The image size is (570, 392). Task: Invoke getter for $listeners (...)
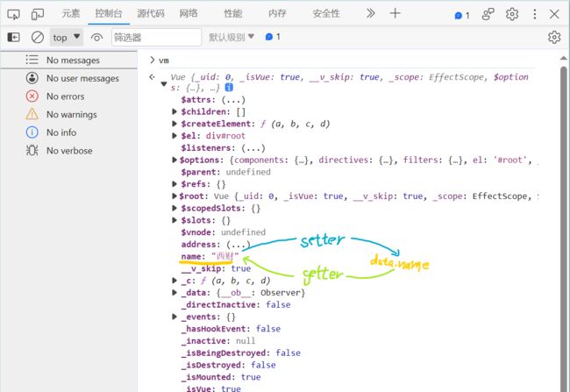coord(253,148)
